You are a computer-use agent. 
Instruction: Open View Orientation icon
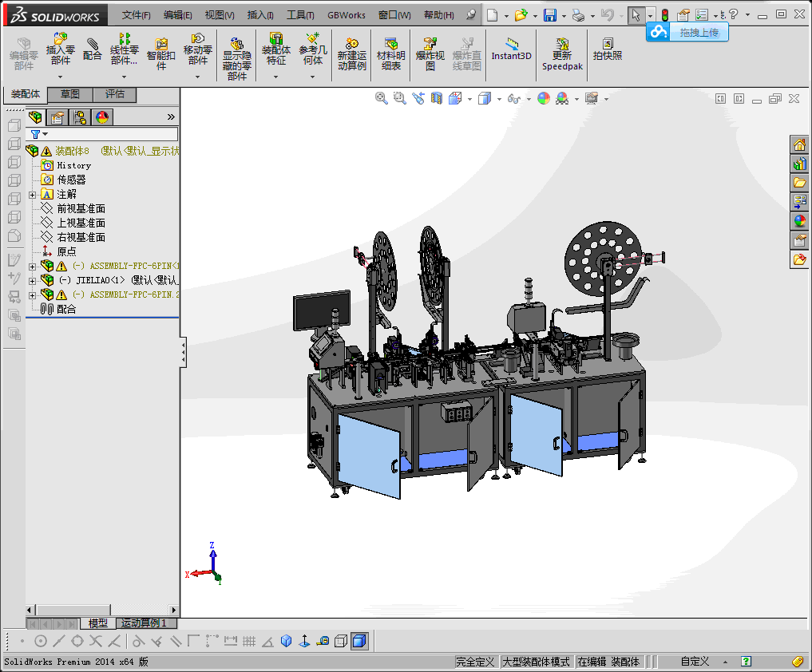455,98
